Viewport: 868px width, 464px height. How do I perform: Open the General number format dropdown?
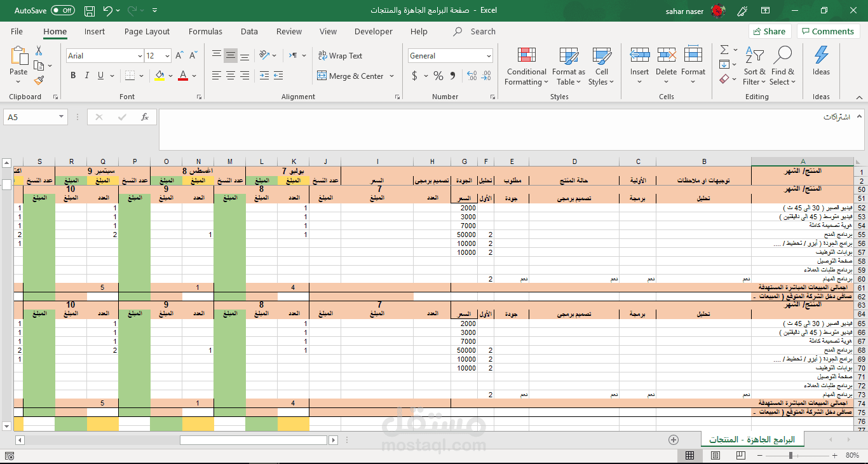click(489, 56)
